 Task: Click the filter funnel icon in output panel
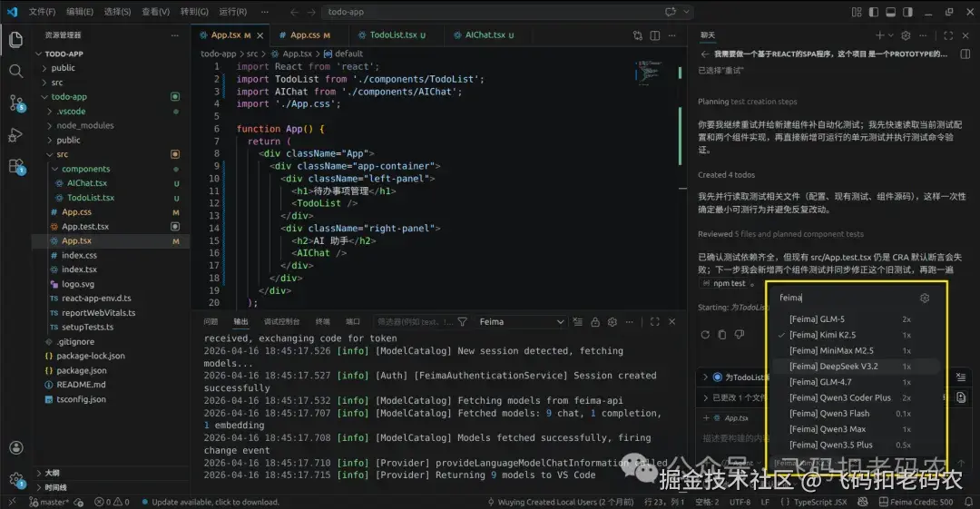pos(463,321)
